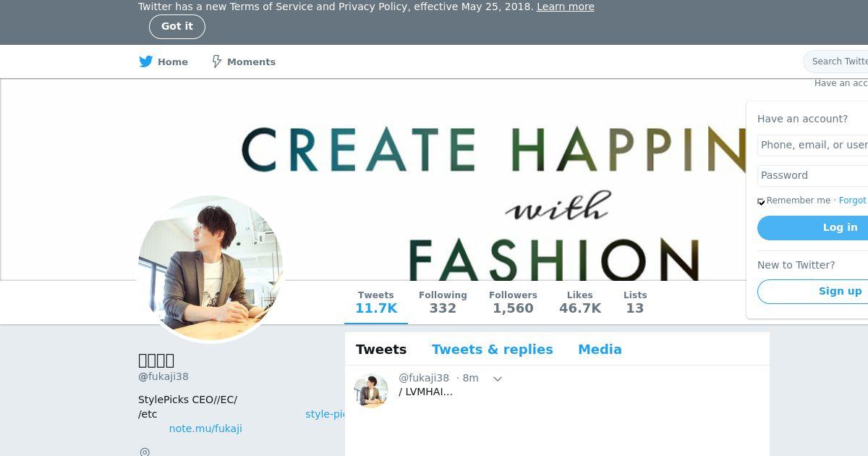This screenshot has width=868, height=456.
Task: Click the @fukaji38 handle in the tweet
Action: point(424,378)
